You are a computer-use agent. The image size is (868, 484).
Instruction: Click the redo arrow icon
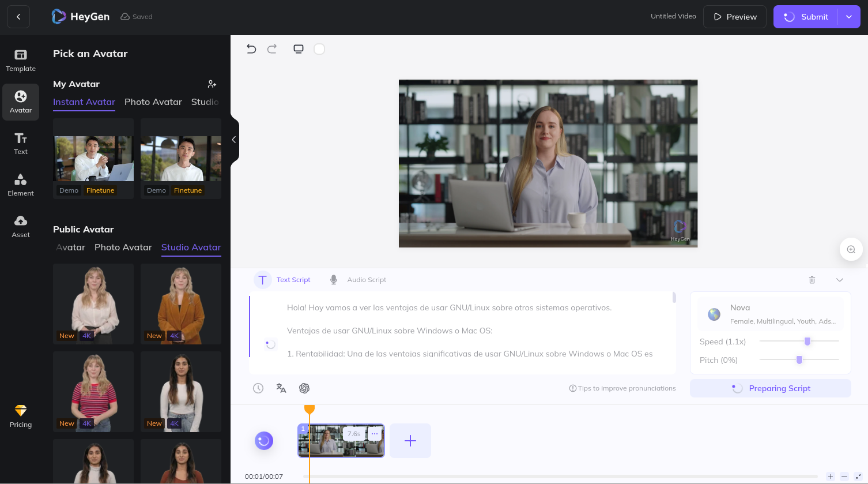[x=272, y=49]
